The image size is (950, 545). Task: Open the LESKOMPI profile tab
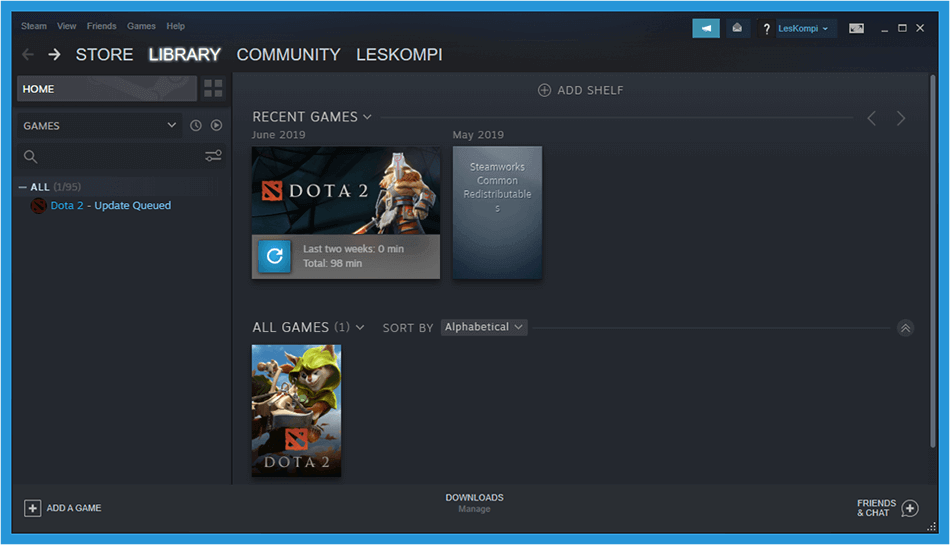(399, 54)
